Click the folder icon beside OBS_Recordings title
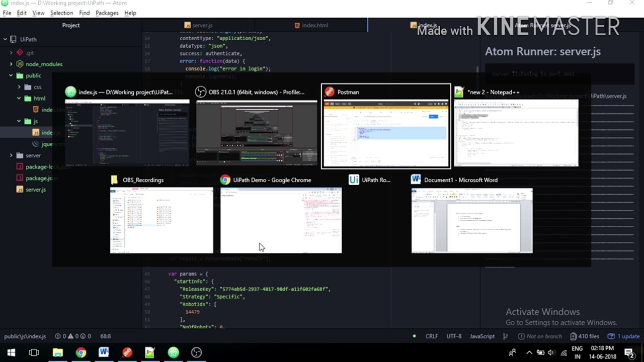Image resolution: width=644 pixels, height=362 pixels. tap(114, 180)
